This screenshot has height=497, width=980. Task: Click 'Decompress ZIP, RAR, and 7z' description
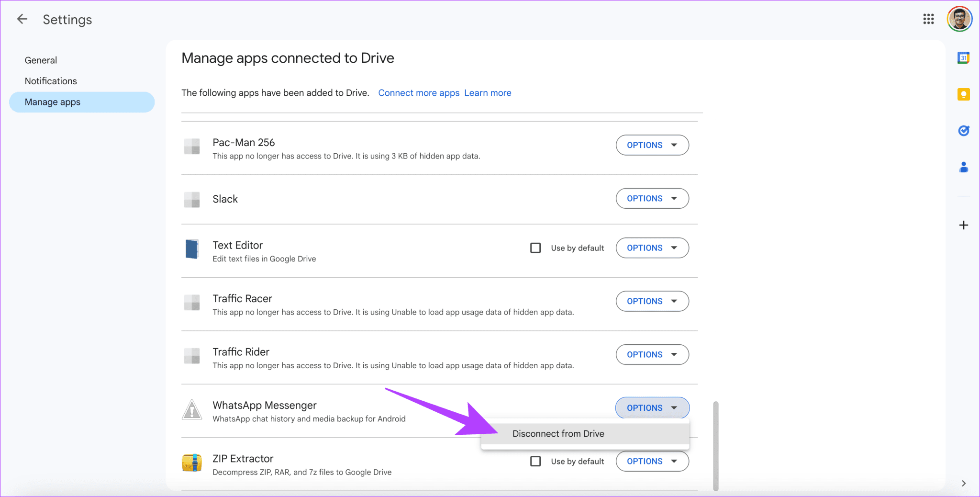point(302,472)
